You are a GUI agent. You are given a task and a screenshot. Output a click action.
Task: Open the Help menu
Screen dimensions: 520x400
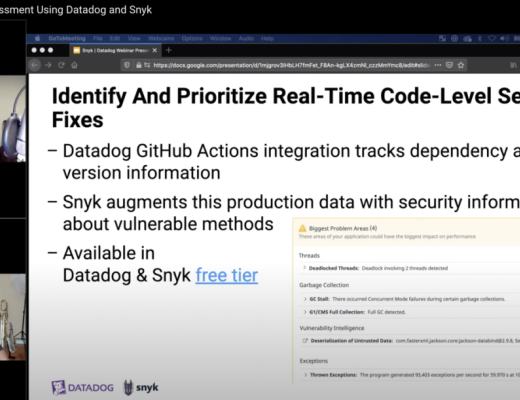pos(267,38)
